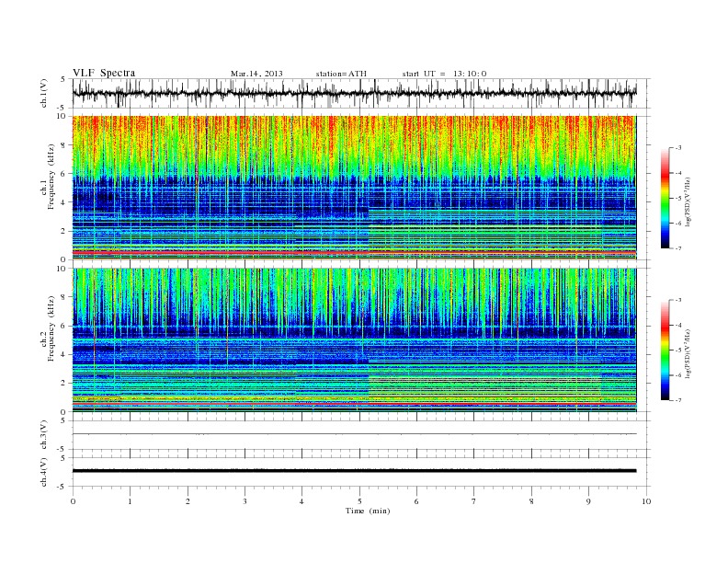This screenshot has width=728, height=563.
Task: Click the ch.2 "Frequency (kHz)" axis label
Action: pos(51,329)
